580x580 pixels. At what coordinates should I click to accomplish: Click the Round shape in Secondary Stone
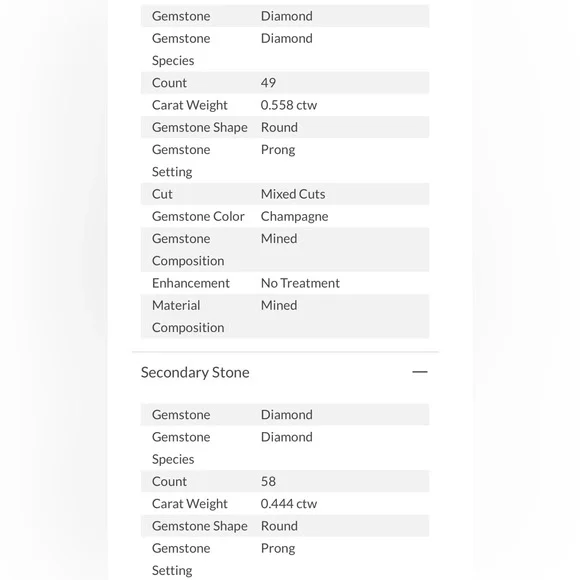(x=279, y=526)
